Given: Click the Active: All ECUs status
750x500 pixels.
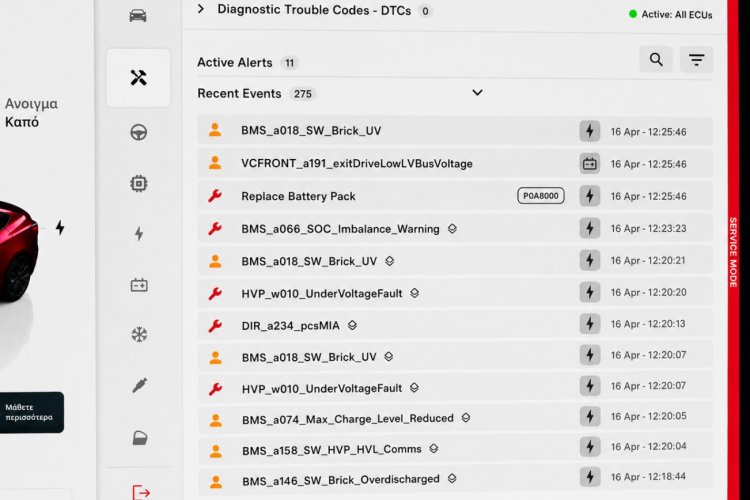Looking at the screenshot, I should pyautogui.click(x=671, y=14).
